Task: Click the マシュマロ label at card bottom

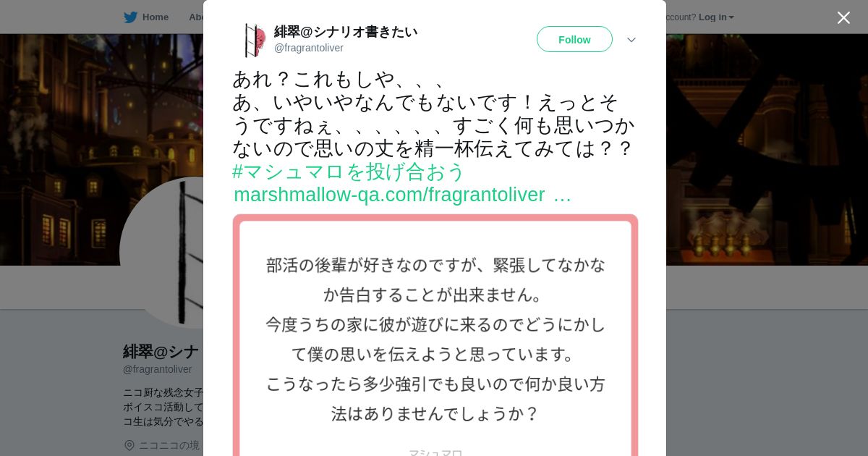Action: [x=435, y=452]
